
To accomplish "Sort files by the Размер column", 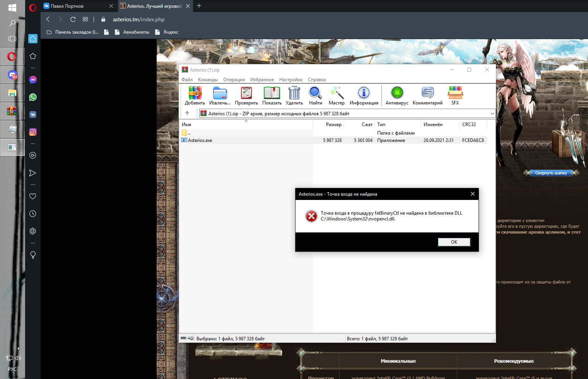I will click(x=328, y=125).
